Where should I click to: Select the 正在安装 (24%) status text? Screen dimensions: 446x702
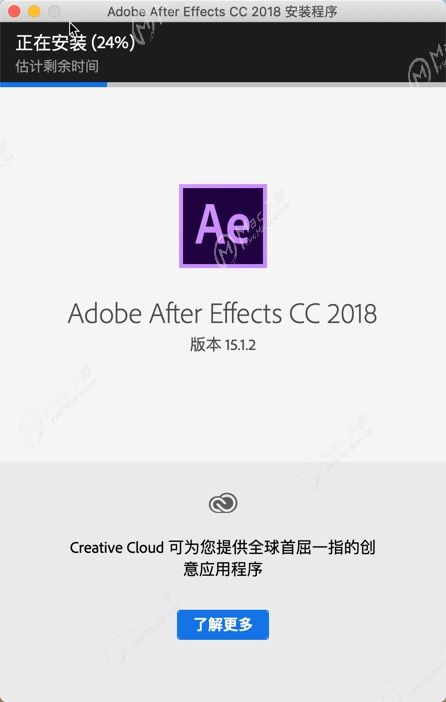tap(75, 43)
